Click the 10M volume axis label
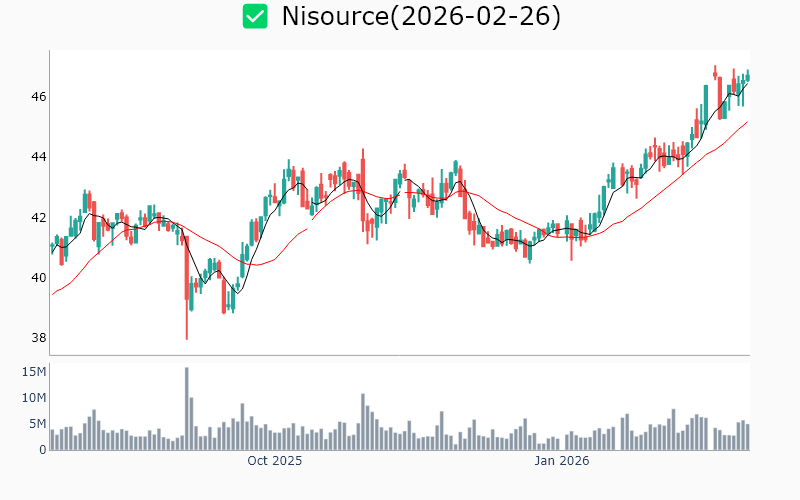The width and height of the screenshot is (800, 500). (34, 398)
